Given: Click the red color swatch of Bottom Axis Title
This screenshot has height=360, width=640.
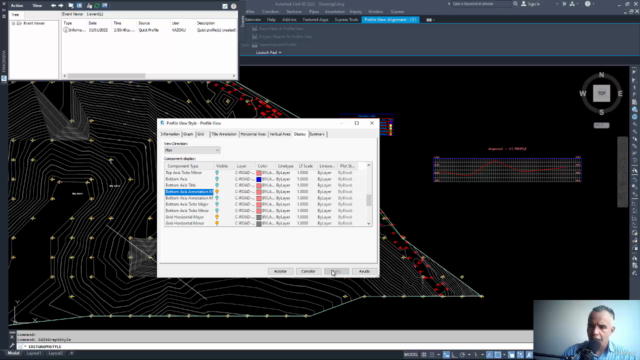Looking at the screenshot, I should point(259,185).
